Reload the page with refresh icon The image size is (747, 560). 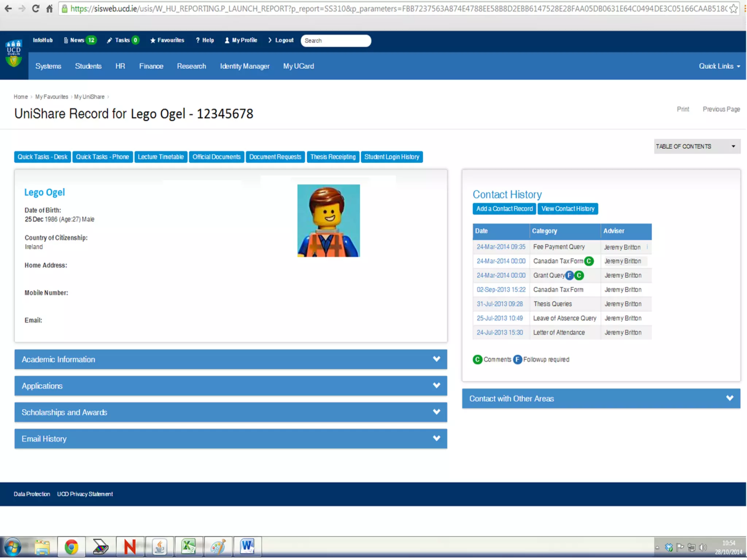pyautogui.click(x=35, y=8)
